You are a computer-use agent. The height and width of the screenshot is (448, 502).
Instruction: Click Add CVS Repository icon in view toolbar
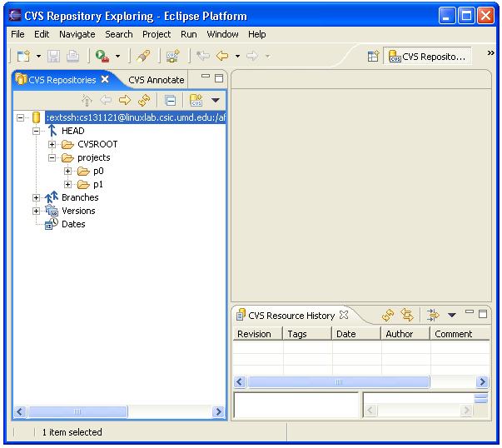point(196,100)
